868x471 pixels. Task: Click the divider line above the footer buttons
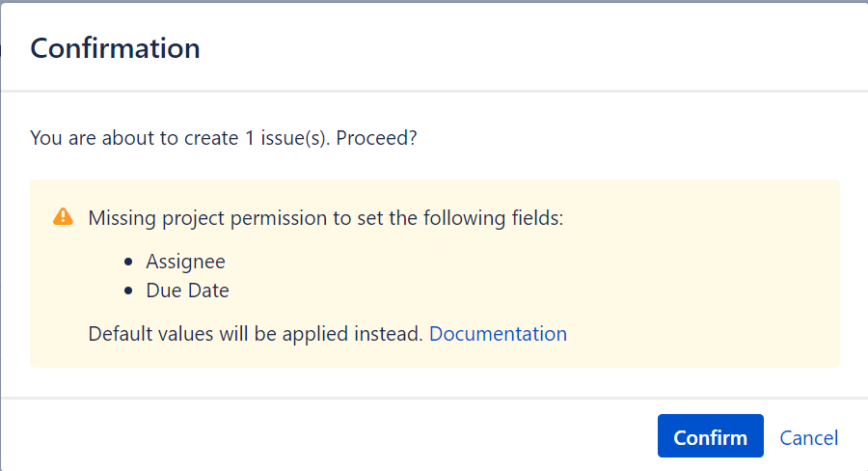[x=434, y=397]
